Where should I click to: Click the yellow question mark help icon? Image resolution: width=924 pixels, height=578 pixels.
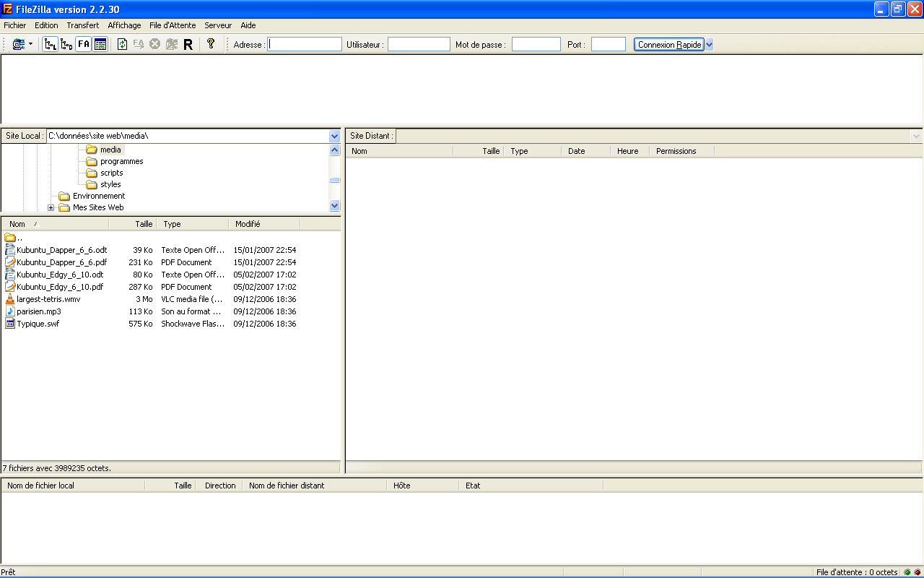click(x=211, y=43)
